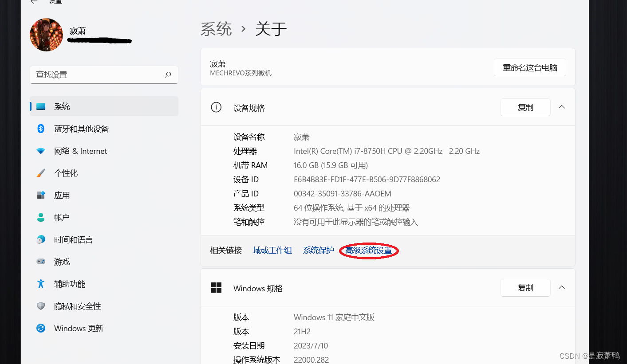Click the personalization paintbrush icon

[x=41, y=173]
